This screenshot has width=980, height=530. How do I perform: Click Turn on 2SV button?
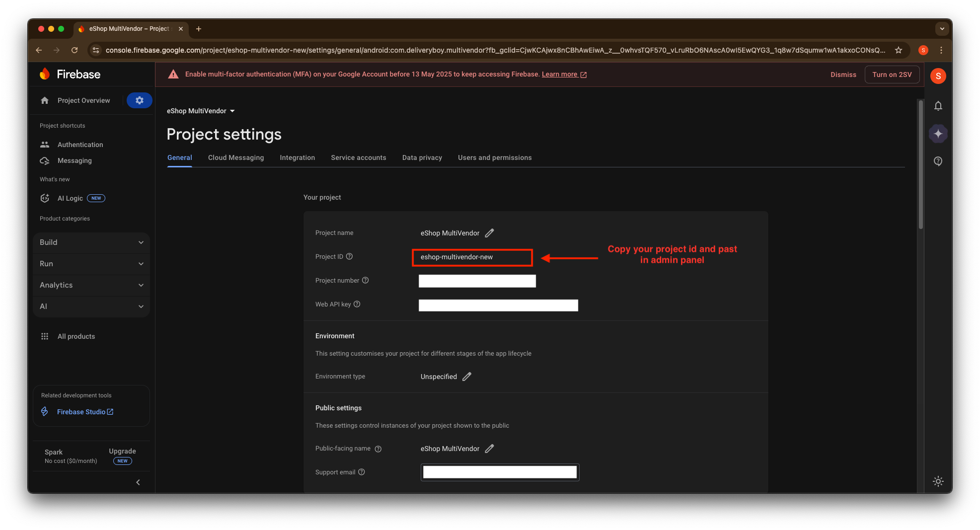(x=892, y=75)
